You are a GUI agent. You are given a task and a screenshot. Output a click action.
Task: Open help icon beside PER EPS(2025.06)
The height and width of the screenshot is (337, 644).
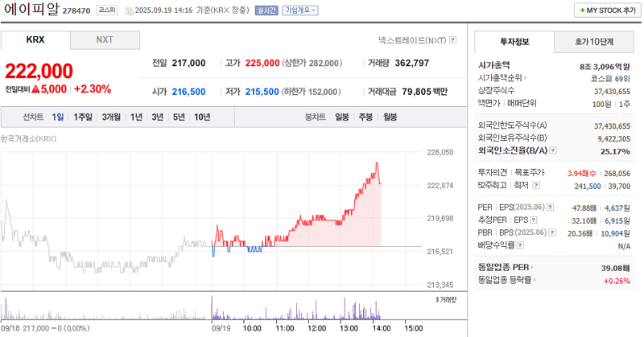point(551,208)
